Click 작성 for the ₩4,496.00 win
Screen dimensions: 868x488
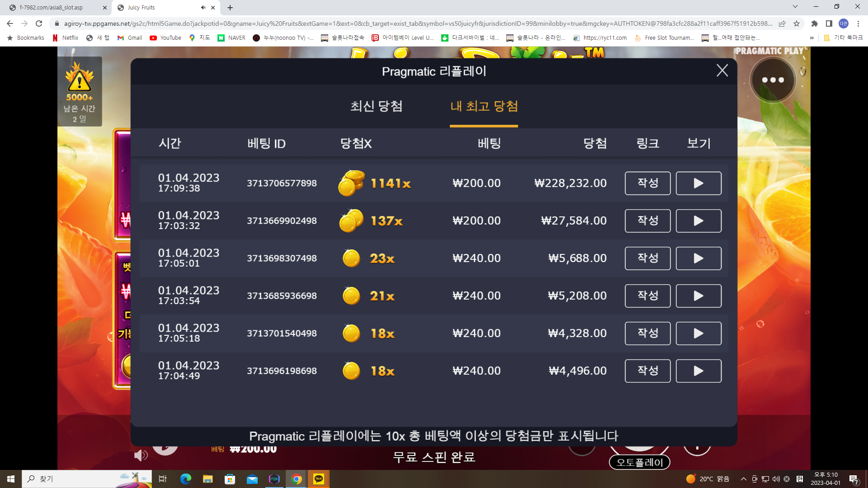(x=647, y=371)
